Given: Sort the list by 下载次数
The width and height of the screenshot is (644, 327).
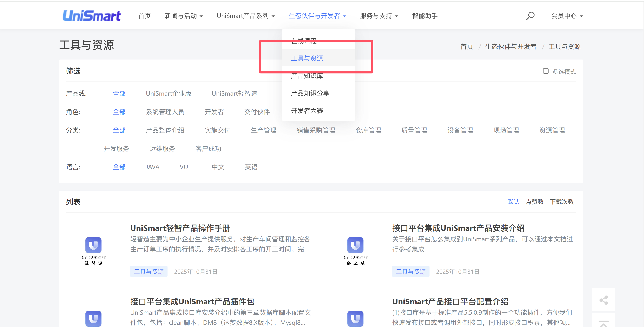Looking at the screenshot, I should tap(561, 202).
